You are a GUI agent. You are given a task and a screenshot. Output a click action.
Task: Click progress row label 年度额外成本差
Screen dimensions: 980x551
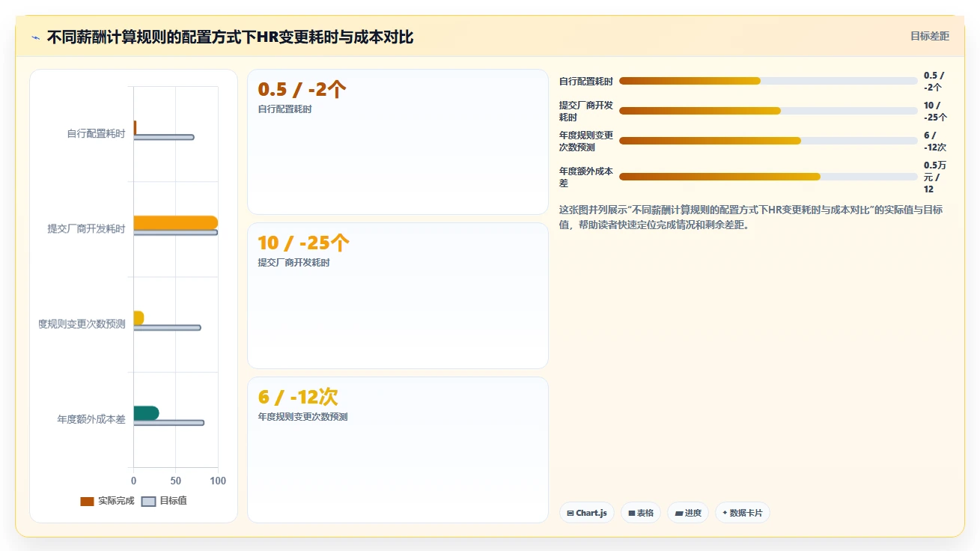click(586, 177)
